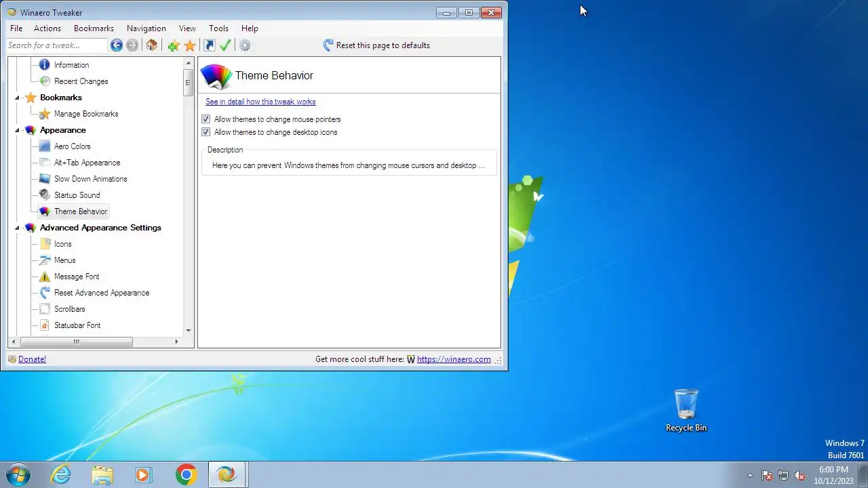Click the Appearance category label
Screen dimensions: 868x488
tap(62, 130)
